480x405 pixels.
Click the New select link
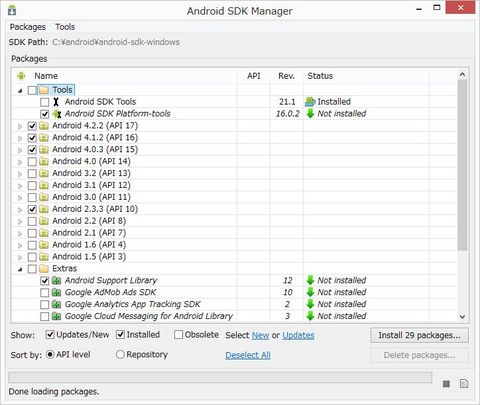260,335
